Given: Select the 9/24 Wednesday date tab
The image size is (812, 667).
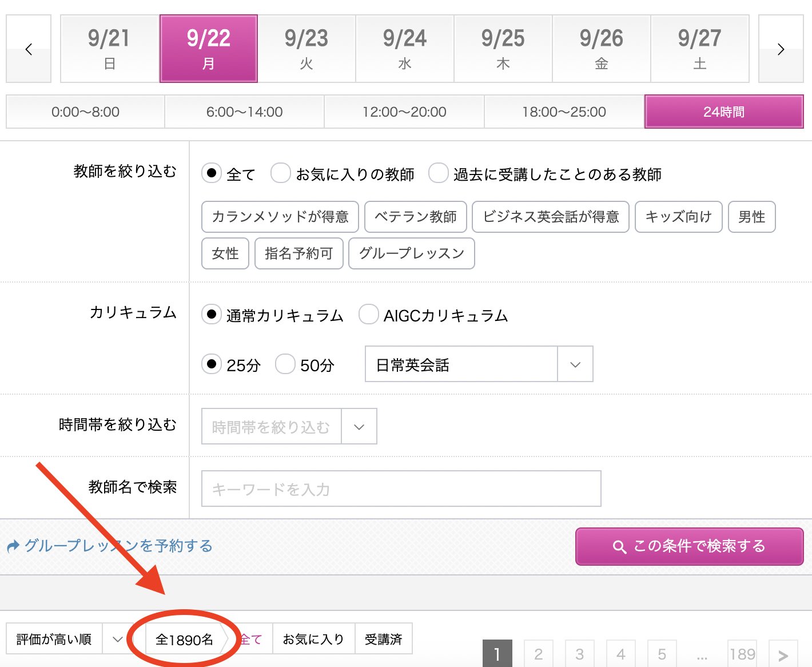Looking at the screenshot, I should tap(405, 49).
